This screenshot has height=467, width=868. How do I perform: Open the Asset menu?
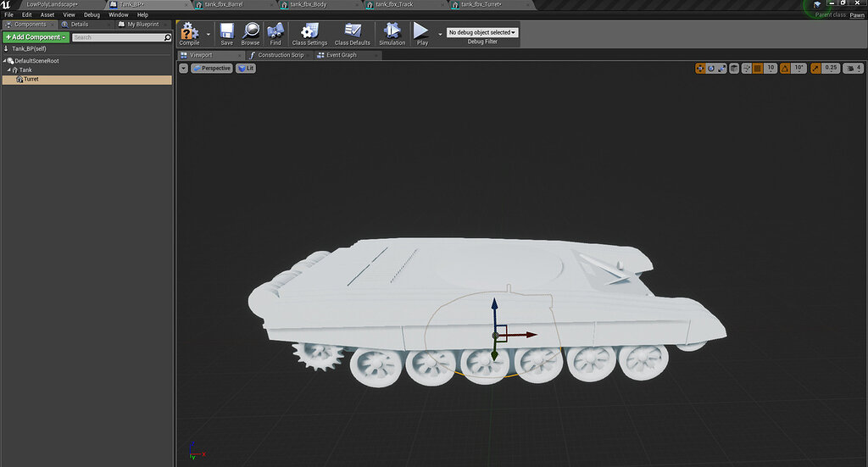click(x=47, y=14)
